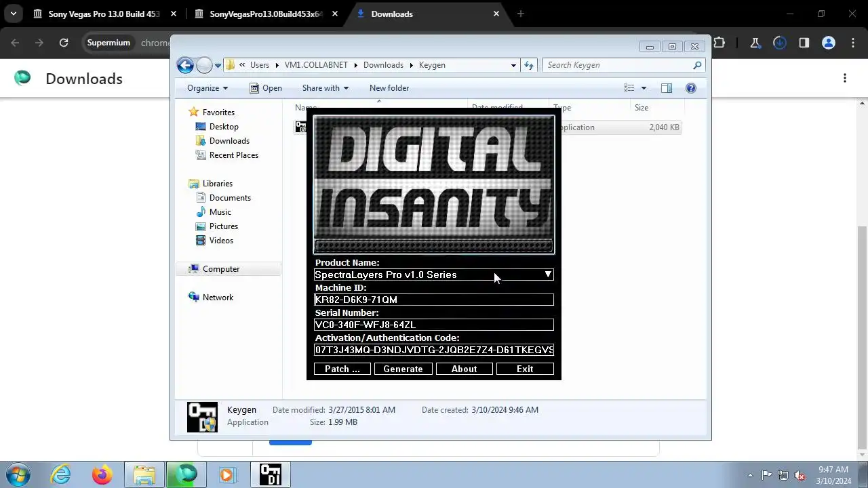868x488 pixels.
Task: Open the Documents library
Action: coord(230,198)
